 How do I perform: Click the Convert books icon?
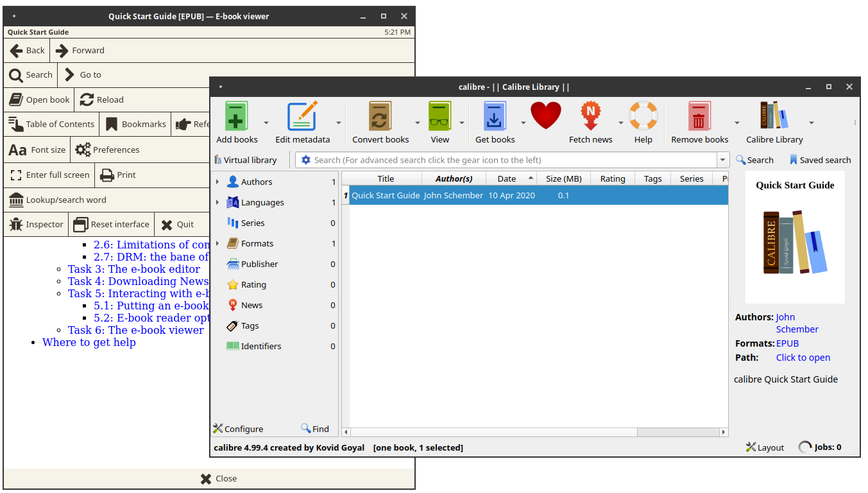[x=380, y=117]
